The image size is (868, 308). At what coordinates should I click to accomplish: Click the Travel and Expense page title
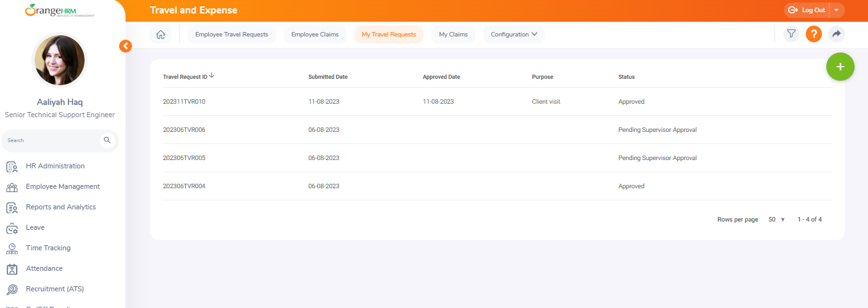click(x=193, y=10)
